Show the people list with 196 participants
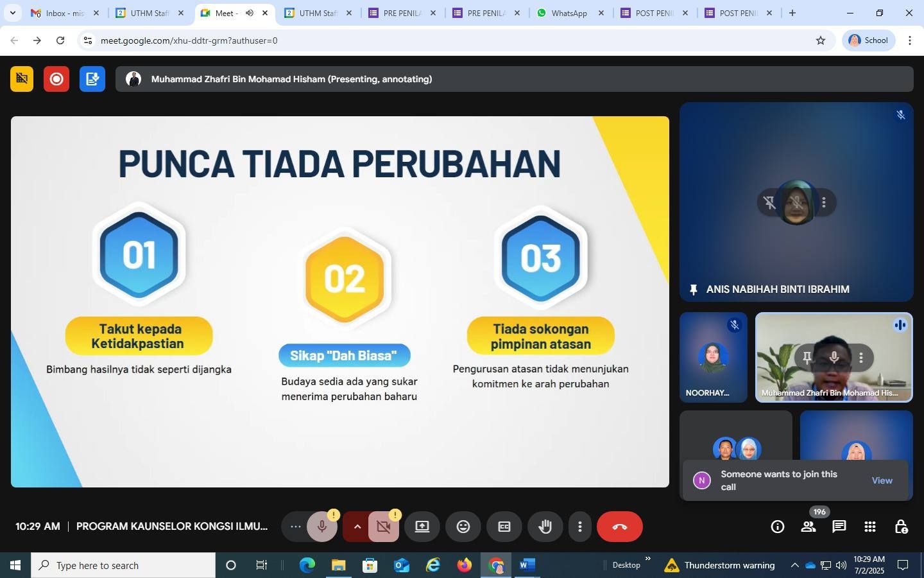The height and width of the screenshot is (578, 924). (808, 527)
